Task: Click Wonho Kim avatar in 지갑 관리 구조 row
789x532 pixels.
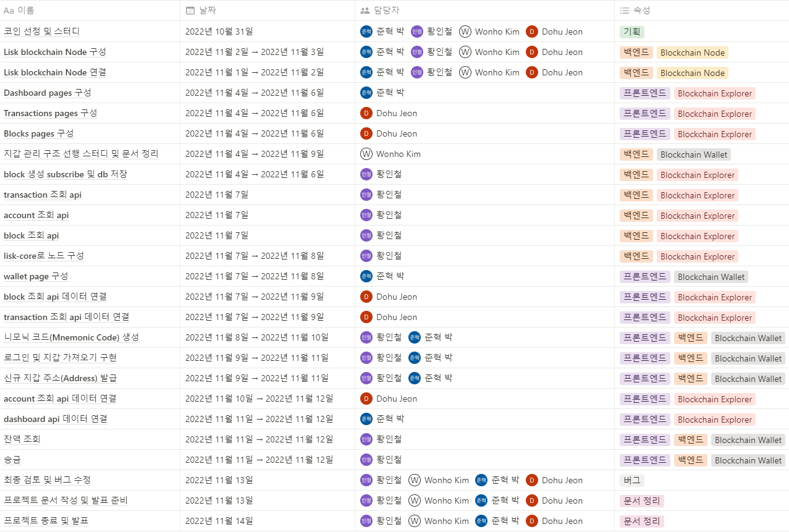Action: coord(366,154)
